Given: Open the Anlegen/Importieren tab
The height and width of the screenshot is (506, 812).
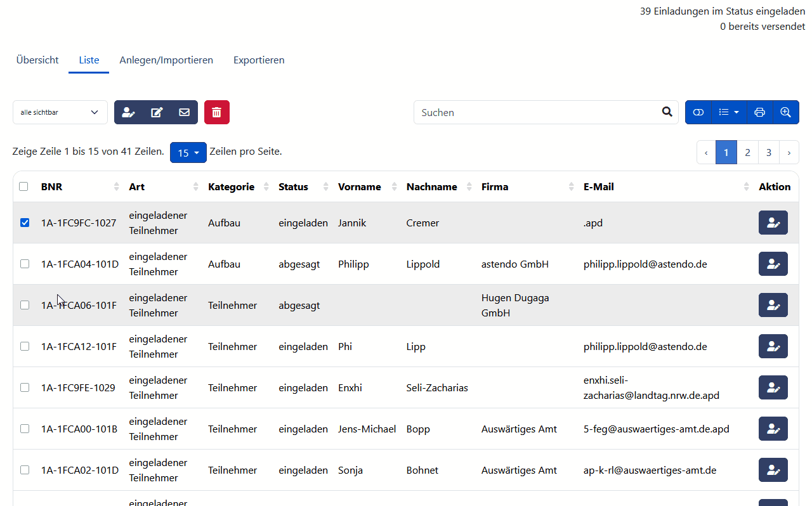Looking at the screenshot, I should pyautogui.click(x=166, y=60).
